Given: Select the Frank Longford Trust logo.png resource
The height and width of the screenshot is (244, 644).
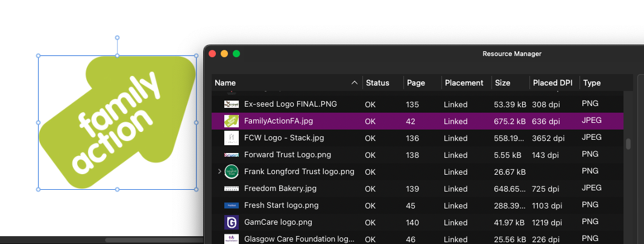Looking at the screenshot, I should (417, 172).
